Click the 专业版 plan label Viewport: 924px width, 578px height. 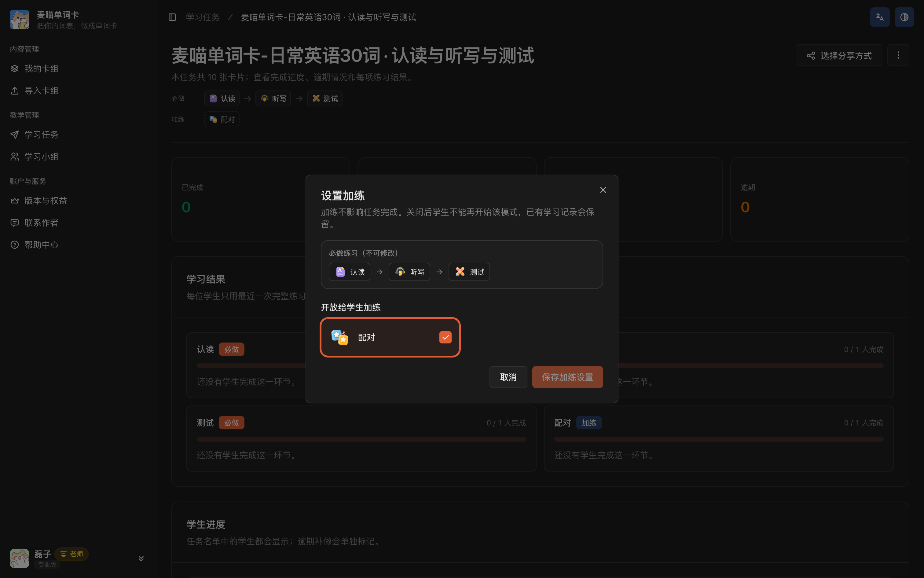(47, 564)
